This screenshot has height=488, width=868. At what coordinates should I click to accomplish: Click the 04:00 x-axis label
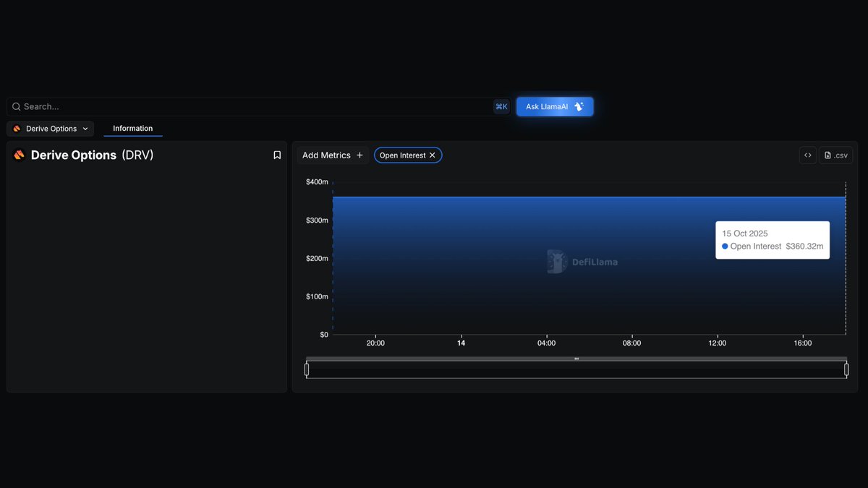pos(546,343)
